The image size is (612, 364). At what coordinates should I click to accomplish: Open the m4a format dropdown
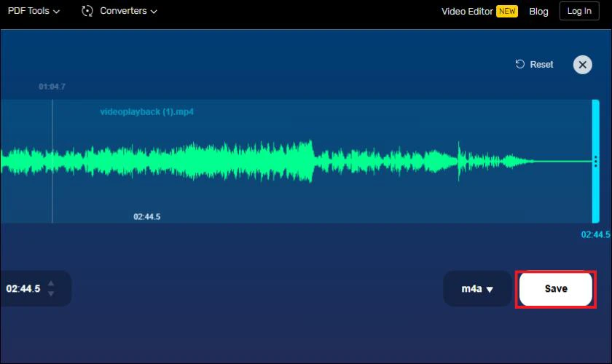tap(477, 289)
